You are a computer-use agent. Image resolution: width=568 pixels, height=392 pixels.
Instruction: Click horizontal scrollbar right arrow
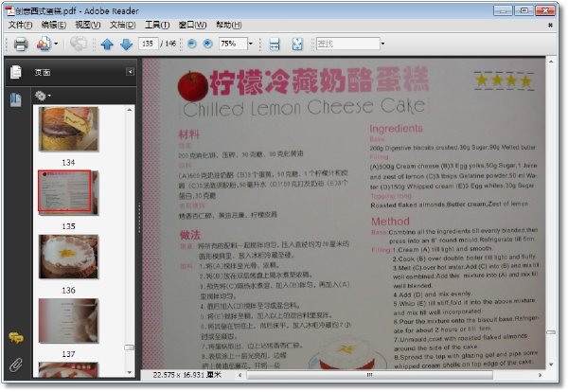click(541, 375)
